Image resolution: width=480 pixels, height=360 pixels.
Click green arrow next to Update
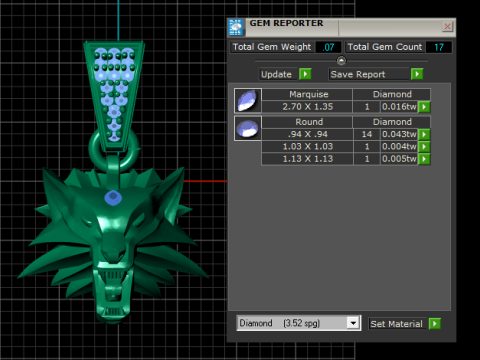(x=305, y=74)
